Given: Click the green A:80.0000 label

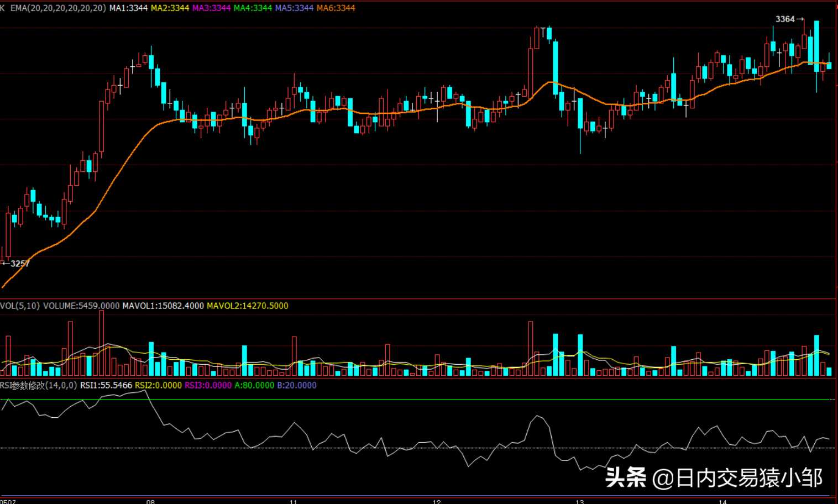Looking at the screenshot, I should 254,385.
